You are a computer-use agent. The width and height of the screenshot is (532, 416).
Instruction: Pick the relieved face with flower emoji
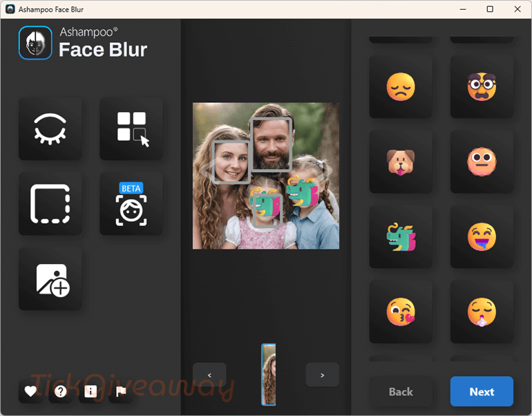click(482, 312)
